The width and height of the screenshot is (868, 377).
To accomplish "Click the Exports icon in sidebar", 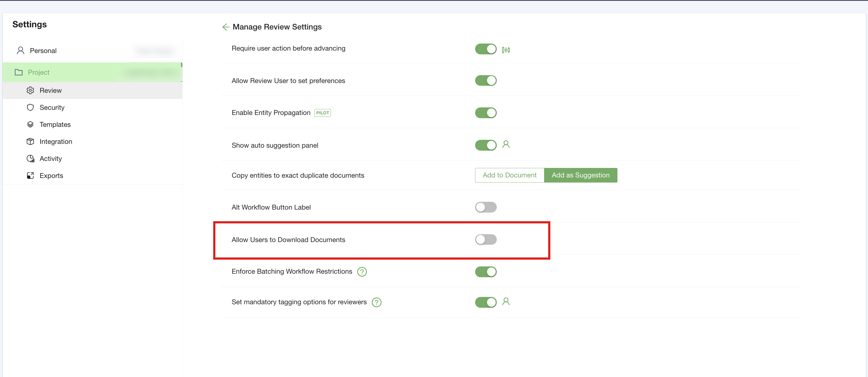I will (30, 176).
